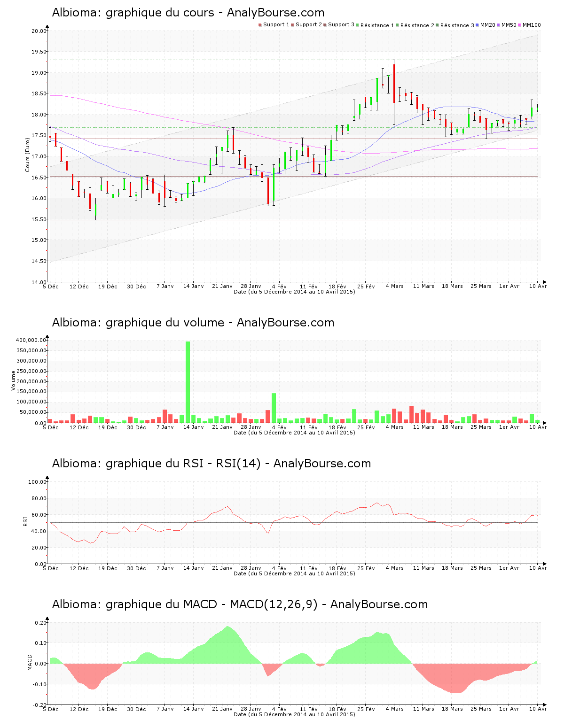The height and width of the screenshot is (728, 564).
Task: Click the 100.00 RSI axis value
Action: (38, 482)
